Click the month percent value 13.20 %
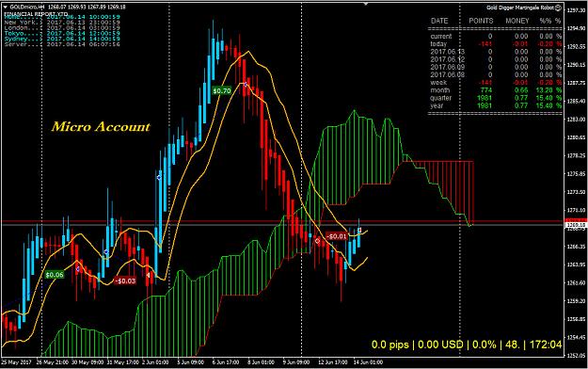 [x=549, y=90]
